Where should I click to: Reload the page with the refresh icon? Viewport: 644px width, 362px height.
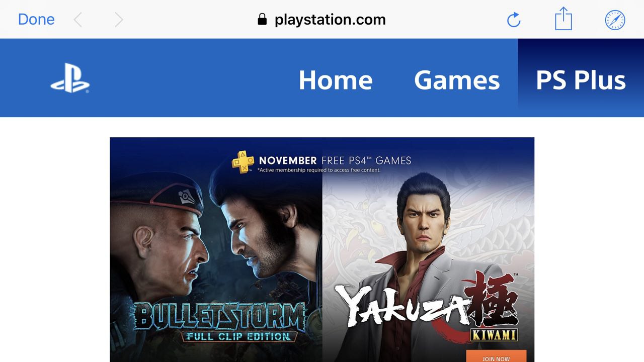[x=514, y=20]
